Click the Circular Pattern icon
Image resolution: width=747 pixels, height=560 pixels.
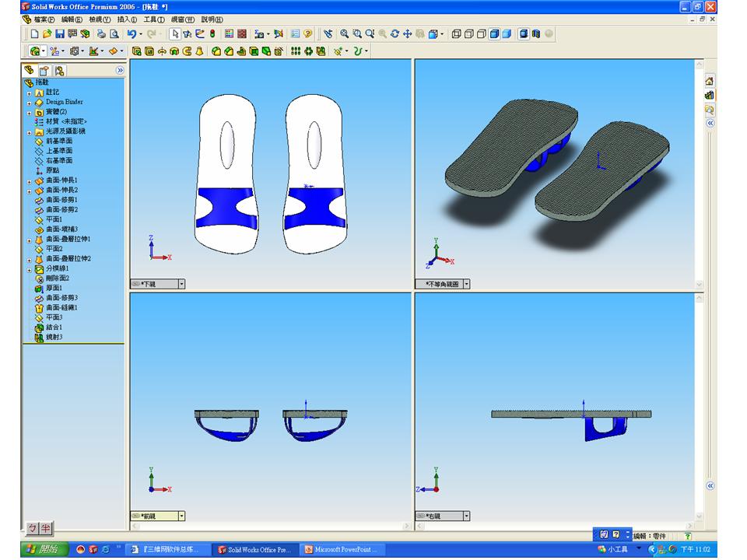(308, 51)
